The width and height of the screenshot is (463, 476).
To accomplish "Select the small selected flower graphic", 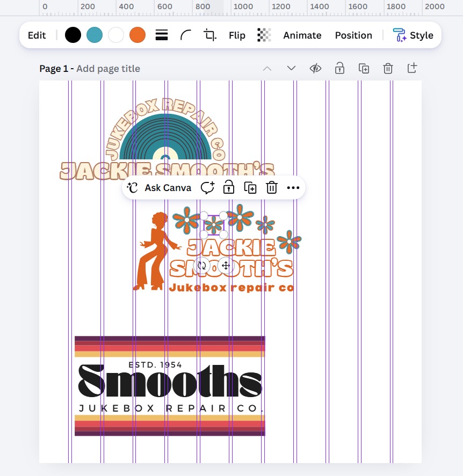I will click(x=214, y=225).
